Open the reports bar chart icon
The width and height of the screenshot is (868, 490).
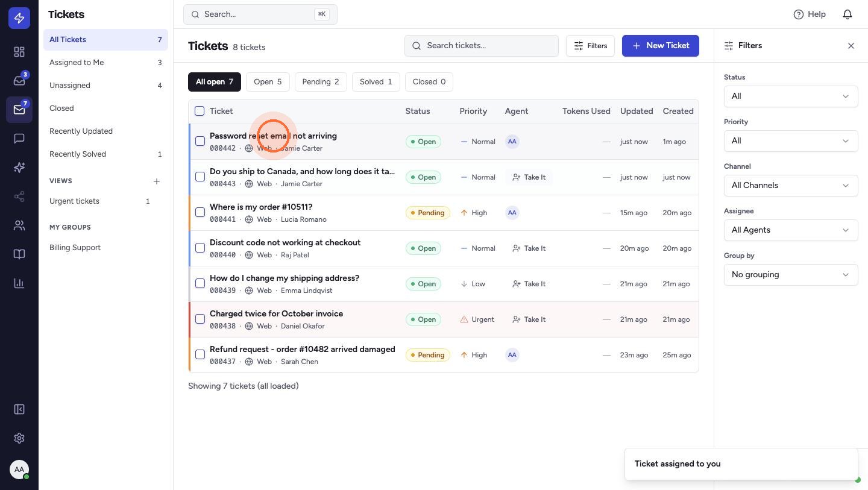19,283
